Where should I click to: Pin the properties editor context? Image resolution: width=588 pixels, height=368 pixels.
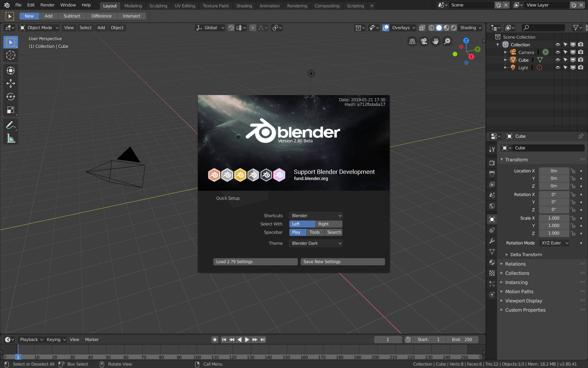pos(581,136)
